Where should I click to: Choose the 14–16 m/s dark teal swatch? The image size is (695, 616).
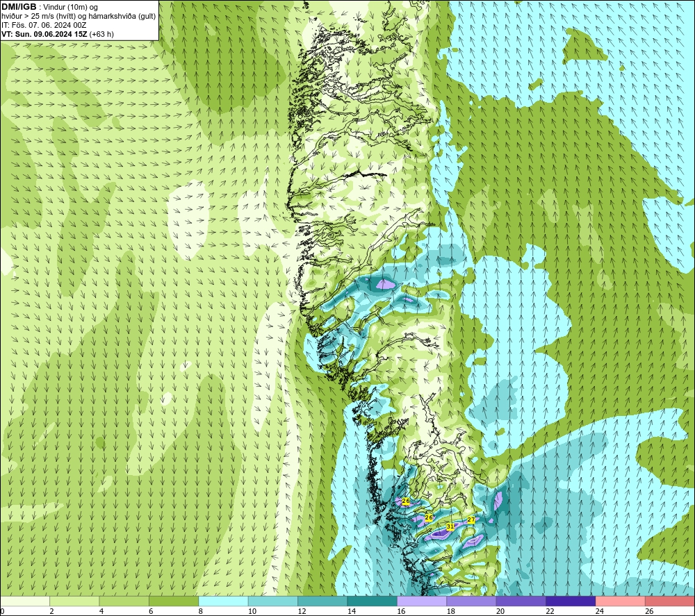coord(373,601)
